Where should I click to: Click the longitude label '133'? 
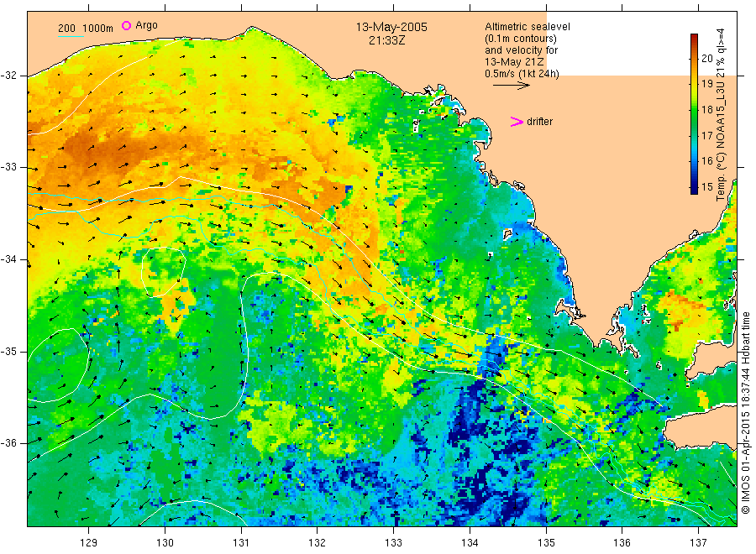pos(393,543)
